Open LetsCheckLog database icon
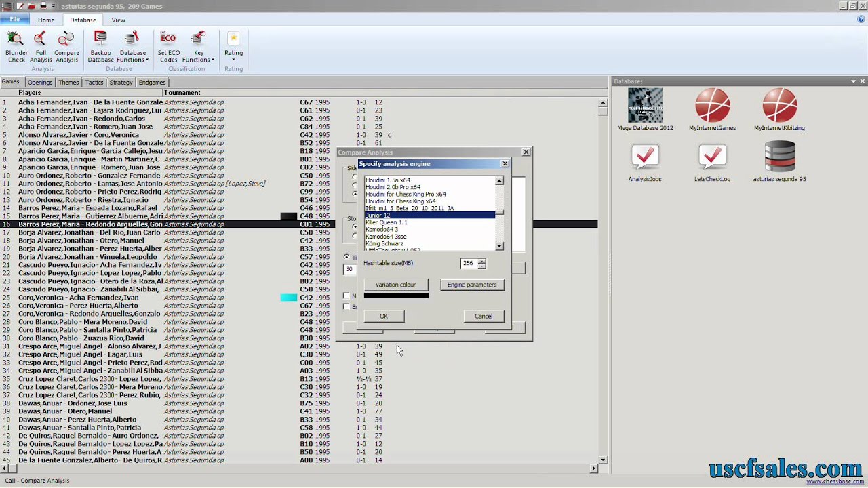This screenshot has width=868, height=488. (x=712, y=163)
